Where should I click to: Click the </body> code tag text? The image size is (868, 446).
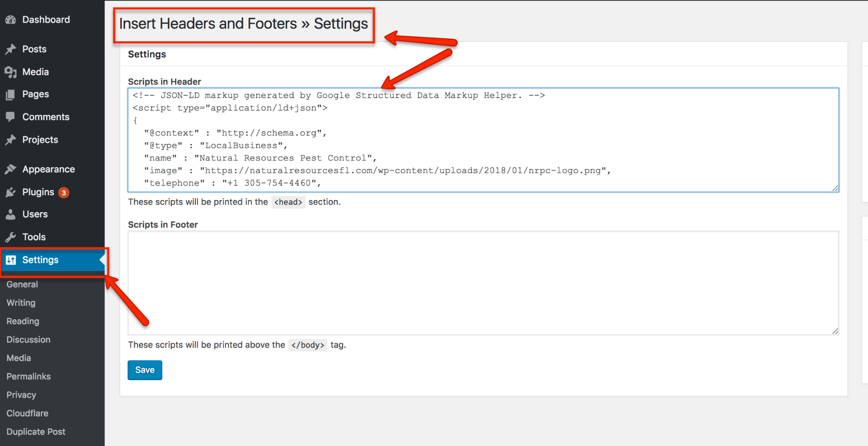(308, 345)
